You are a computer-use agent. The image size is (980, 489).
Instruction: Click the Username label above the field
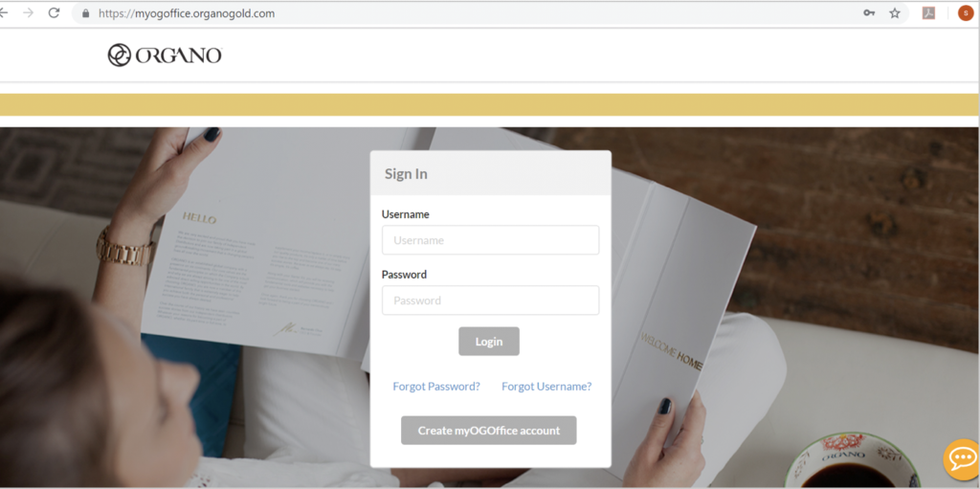click(x=406, y=214)
